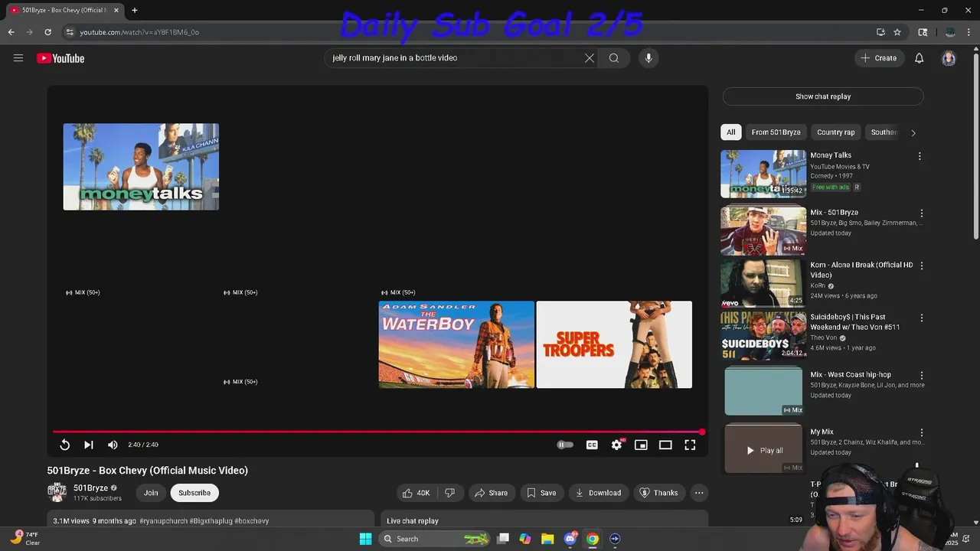Reload the page

pos(47,32)
